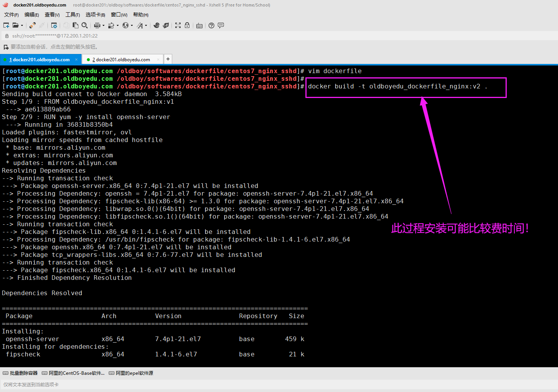Click the 批量删除容器 quick command button
This screenshot has height=392, width=558.
(x=20, y=373)
